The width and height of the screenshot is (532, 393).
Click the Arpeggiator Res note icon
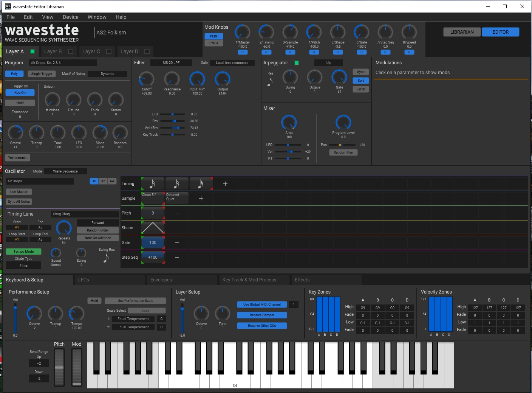[x=270, y=81]
